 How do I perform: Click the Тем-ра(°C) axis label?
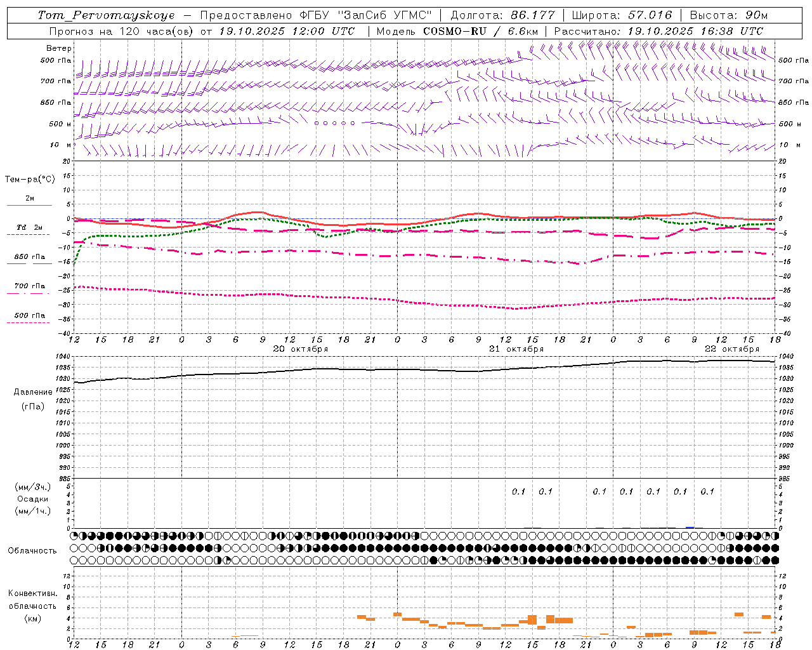click(x=30, y=180)
